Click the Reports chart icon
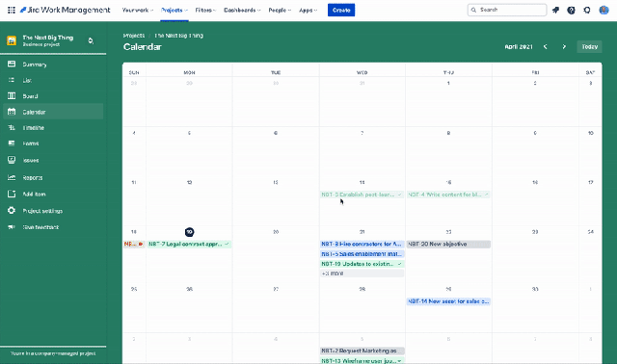The image size is (617, 364). coord(12,177)
